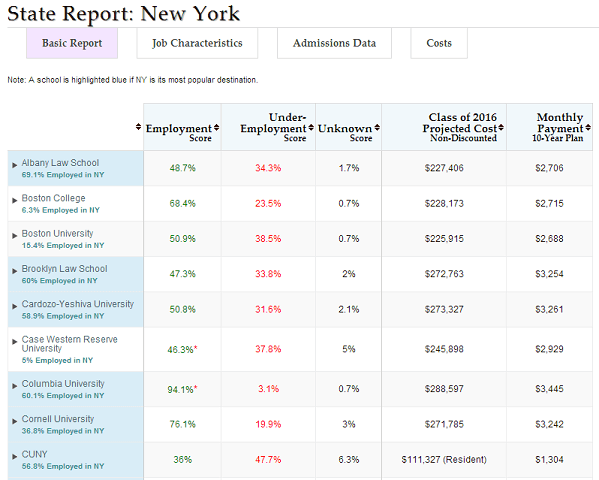Expand Boston College row
The height and width of the screenshot is (480, 599).
click(15, 200)
